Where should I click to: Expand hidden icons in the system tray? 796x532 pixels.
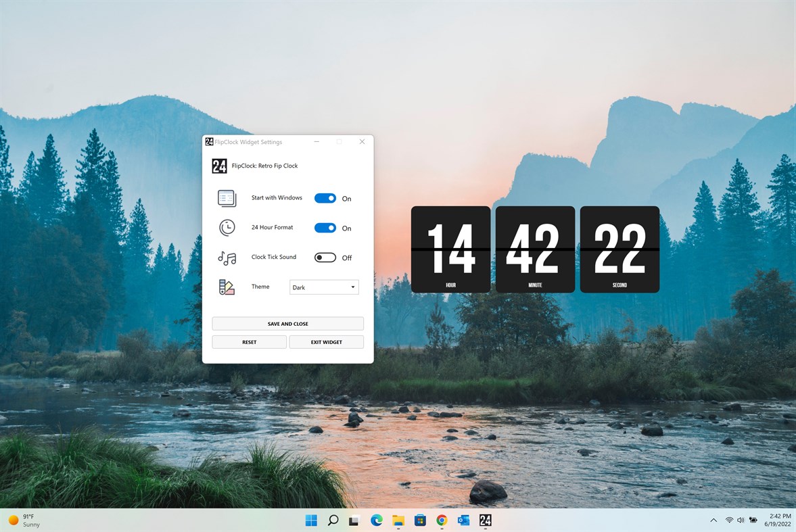(x=713, y=521)
